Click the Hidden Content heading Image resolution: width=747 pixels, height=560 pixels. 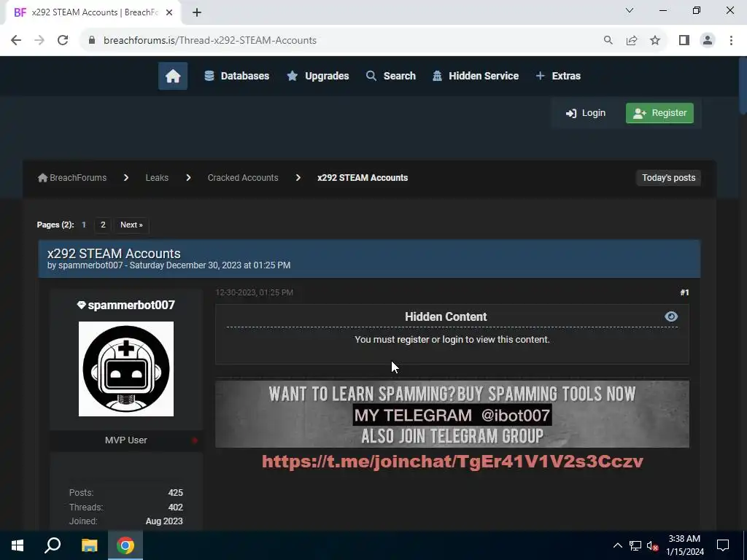click(x=446, y=316)
